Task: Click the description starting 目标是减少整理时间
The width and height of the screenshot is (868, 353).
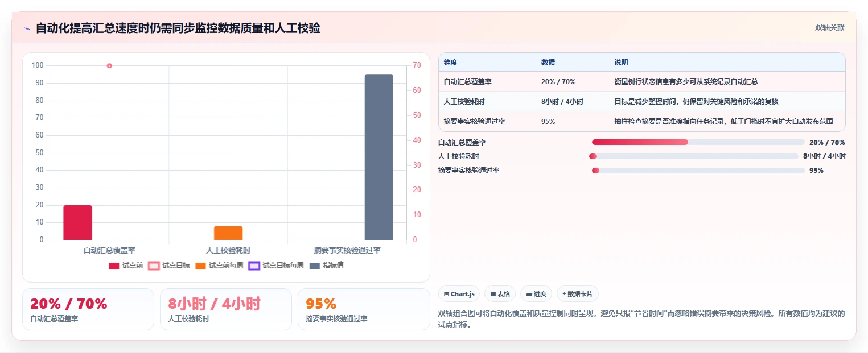Action: (x=696, y=102)
